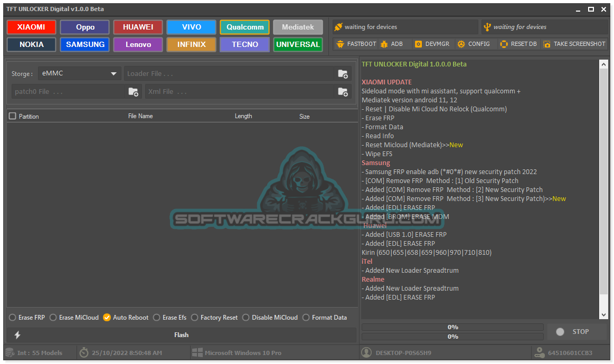This screenshot has width=614, height=364.
Task: Choose the SAMSUNG brand tab
Action: (x=85, y=44)
